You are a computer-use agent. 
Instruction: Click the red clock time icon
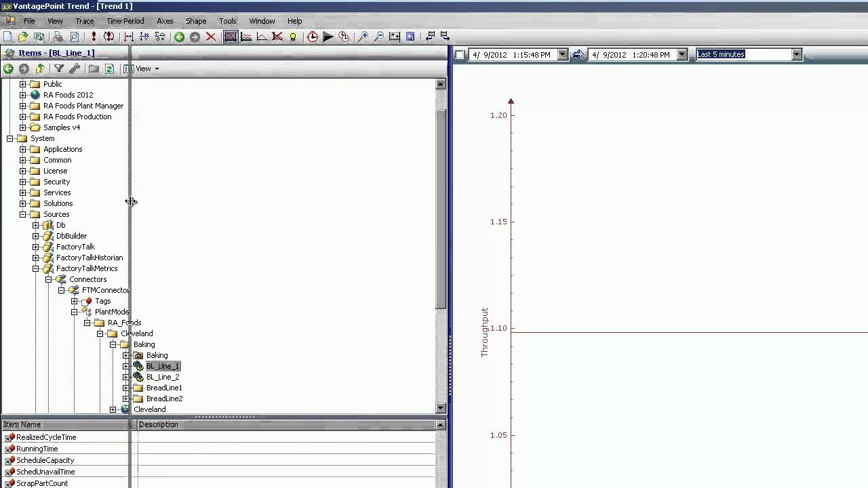click(313, 37)
